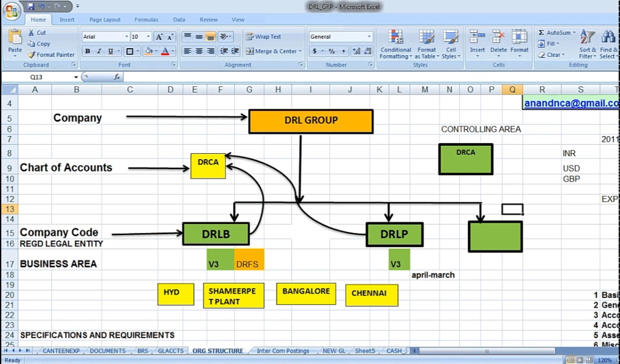620x364 pixels.
Task: Click the Insert cells button
Action: coord(477,43)
